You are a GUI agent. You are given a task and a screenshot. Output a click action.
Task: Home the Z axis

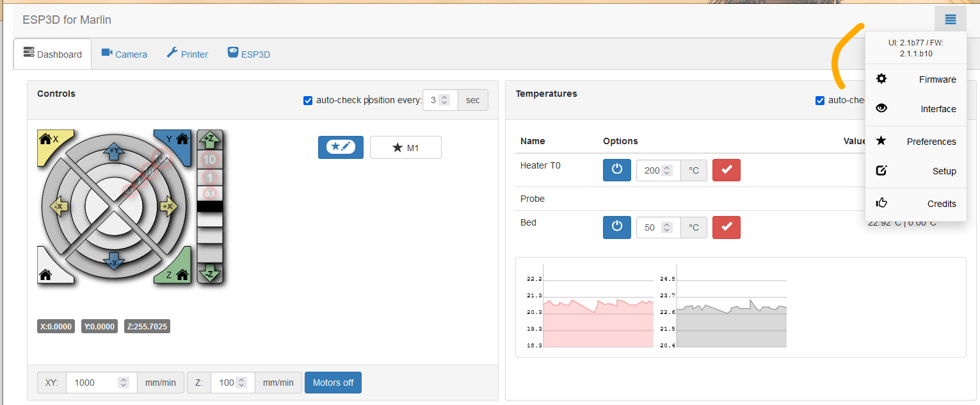coord(182,274)
